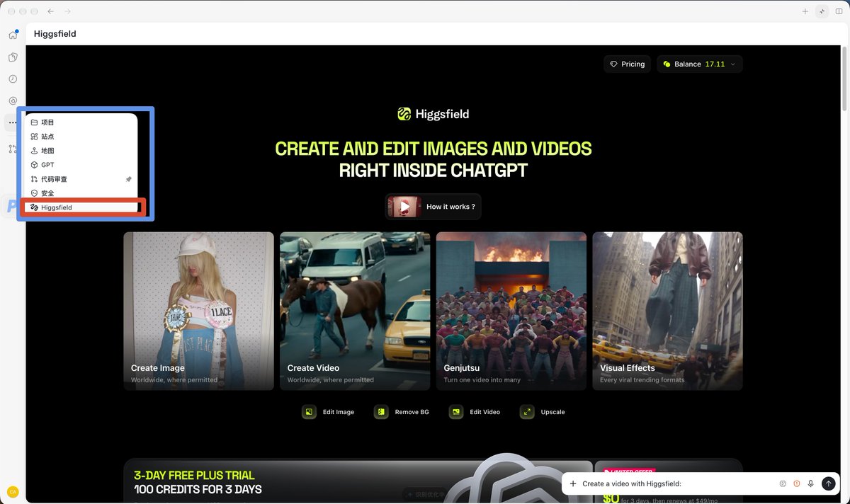This screenshot has width=850, height=504.
Task: Click the orange shield icon in prompt box
Action: point(797,483)
